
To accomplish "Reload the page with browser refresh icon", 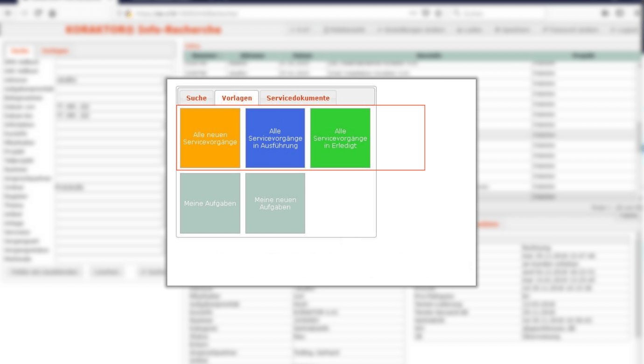I will point(38,13).
